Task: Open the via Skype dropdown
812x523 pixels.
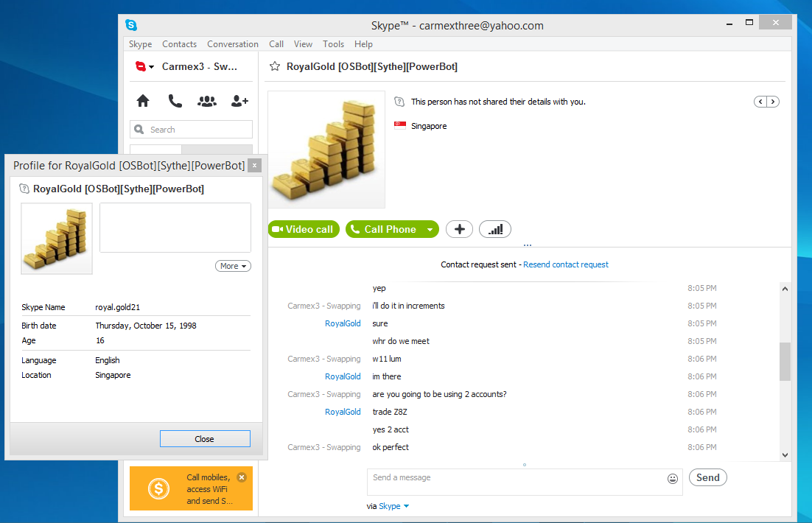Action: (x=407, y=506)
